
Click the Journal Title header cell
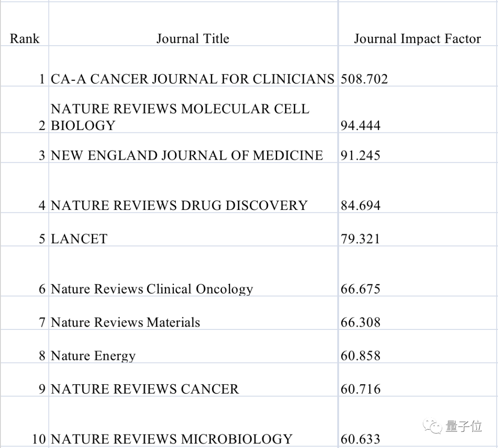point(193,24)
